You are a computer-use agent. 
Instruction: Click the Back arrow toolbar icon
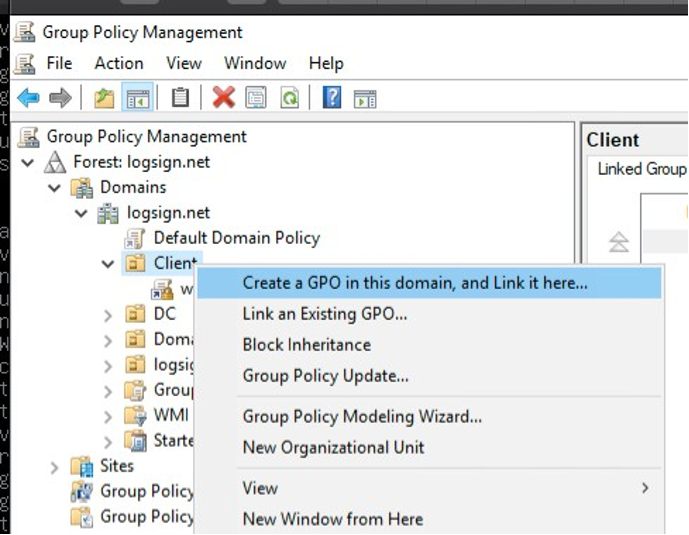(29, 98)
